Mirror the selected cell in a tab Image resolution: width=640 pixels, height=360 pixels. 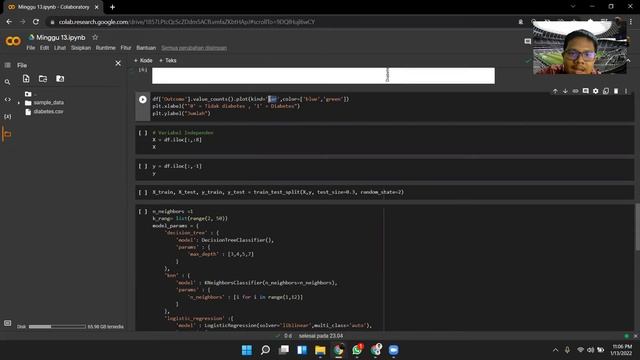pos(606,91)
